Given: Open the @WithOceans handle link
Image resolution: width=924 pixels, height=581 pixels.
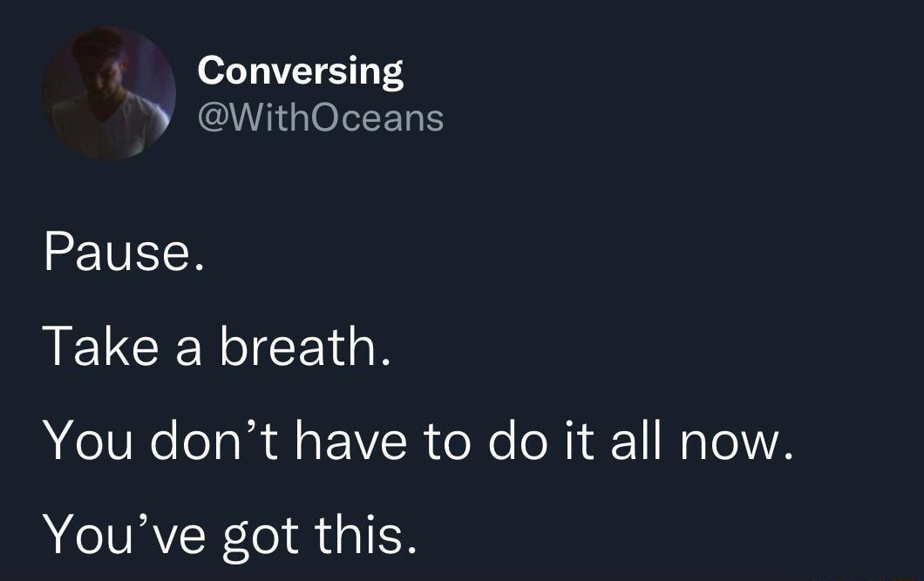Looking at the screenshot, I should point(321,118).
